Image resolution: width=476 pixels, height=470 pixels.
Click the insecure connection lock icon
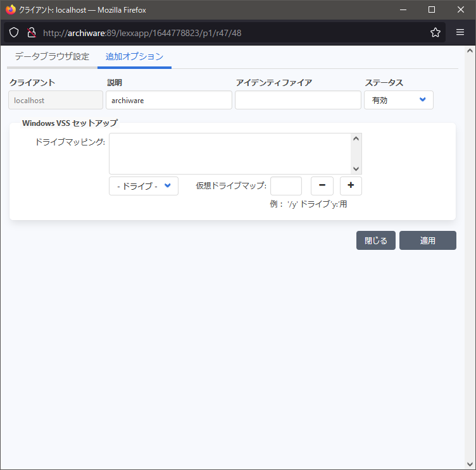coord(31,33)
